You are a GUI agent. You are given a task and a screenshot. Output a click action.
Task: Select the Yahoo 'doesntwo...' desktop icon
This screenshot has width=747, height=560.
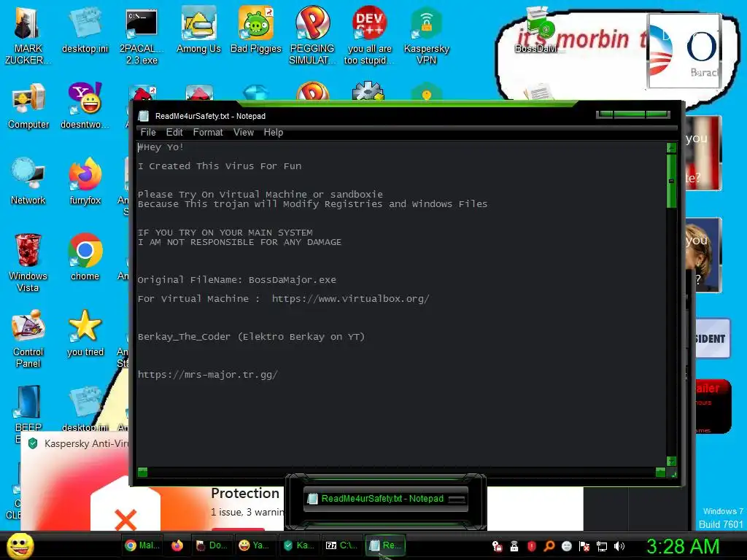85,106
